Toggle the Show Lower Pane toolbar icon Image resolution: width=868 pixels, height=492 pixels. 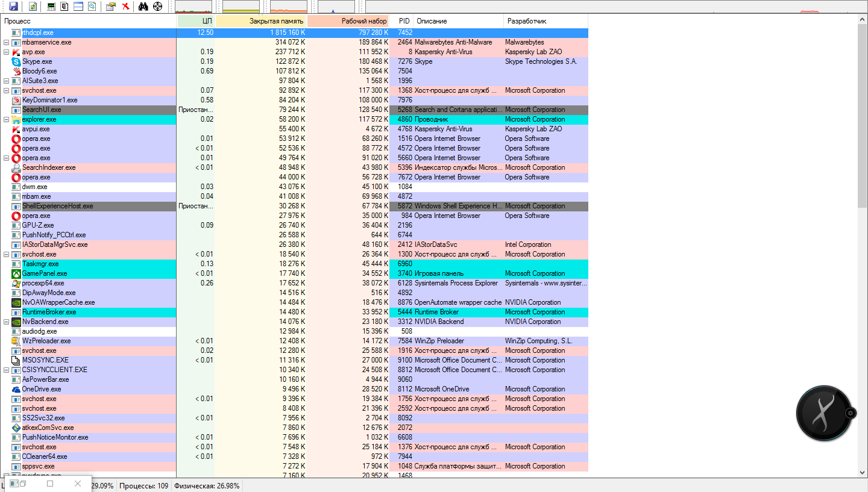78,7
